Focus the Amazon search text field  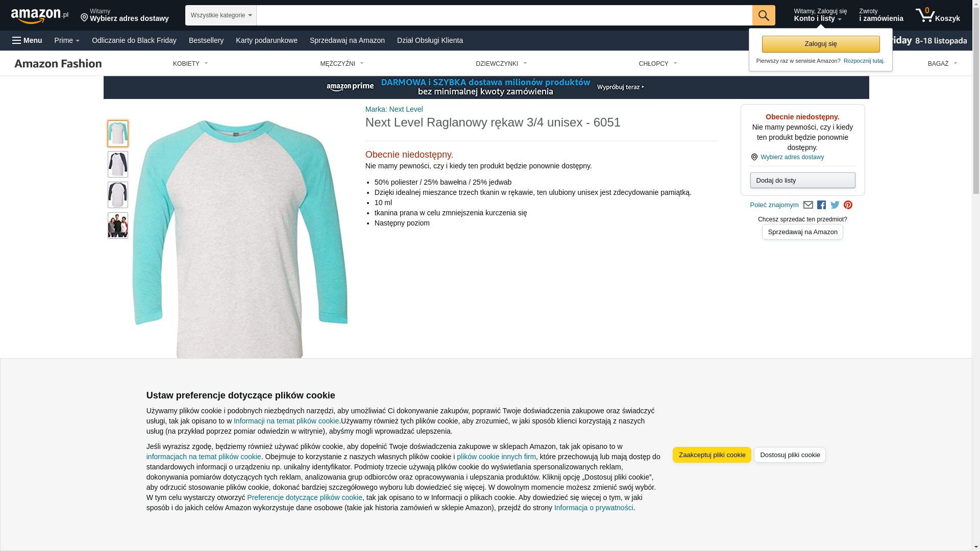[x=504, y=15]
